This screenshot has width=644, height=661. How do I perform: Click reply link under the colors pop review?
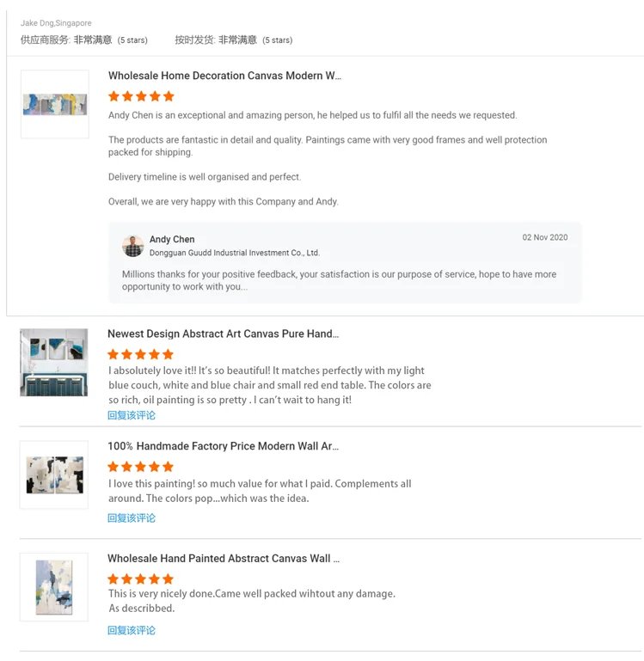pyautogui.click(x=132, y=517)
